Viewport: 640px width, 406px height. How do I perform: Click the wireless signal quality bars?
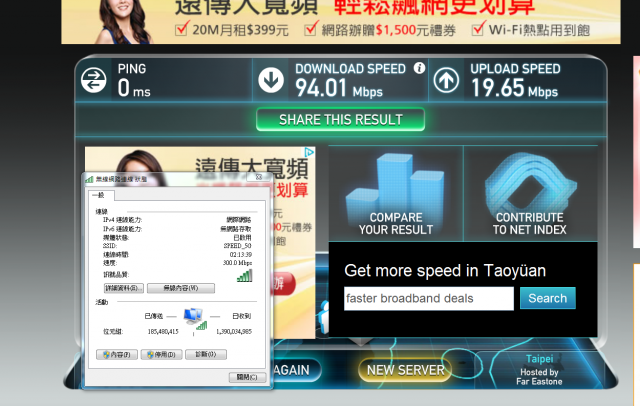point(245,275)
